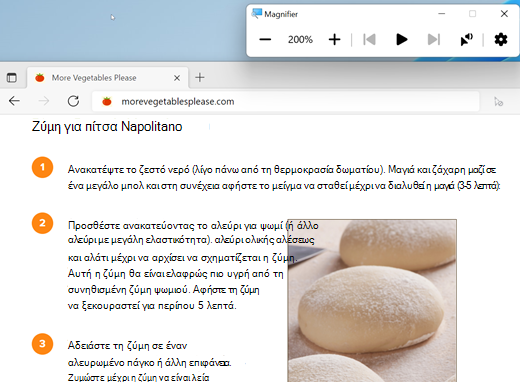Click the tomato favicon on the browser tab

(40, 78)
